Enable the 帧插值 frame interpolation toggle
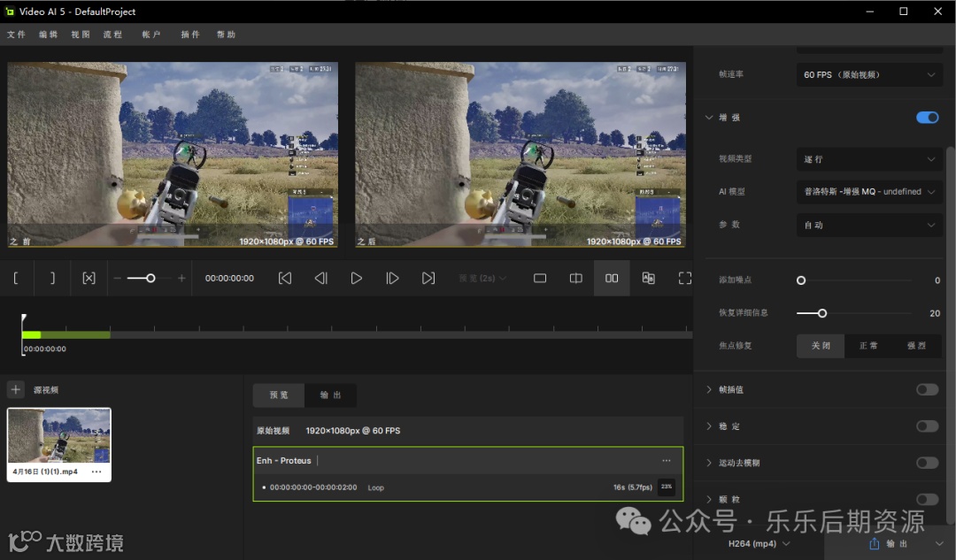The height and width of the screenshot is (560, 956). tap(928, 389)
